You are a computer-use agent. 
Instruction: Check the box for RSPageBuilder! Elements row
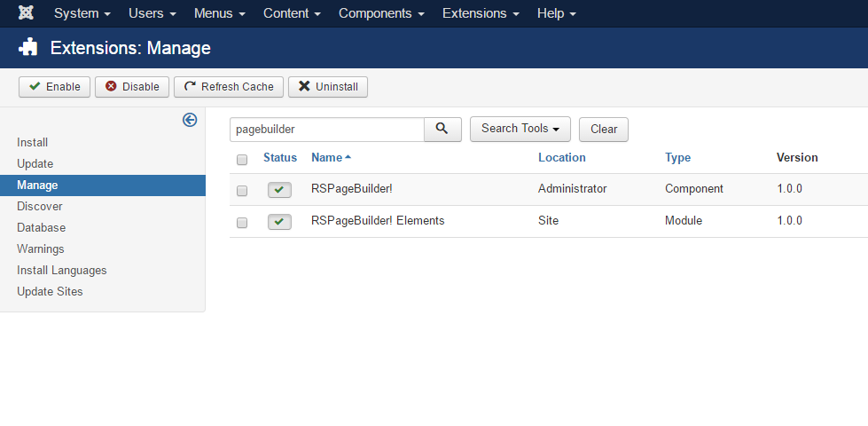click(x=242, y=223)
